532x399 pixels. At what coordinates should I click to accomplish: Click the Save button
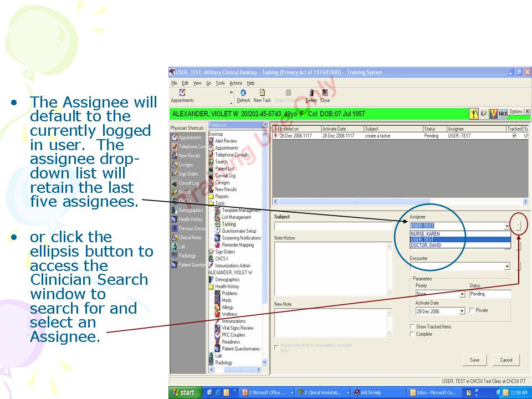(x=474, y=360)
